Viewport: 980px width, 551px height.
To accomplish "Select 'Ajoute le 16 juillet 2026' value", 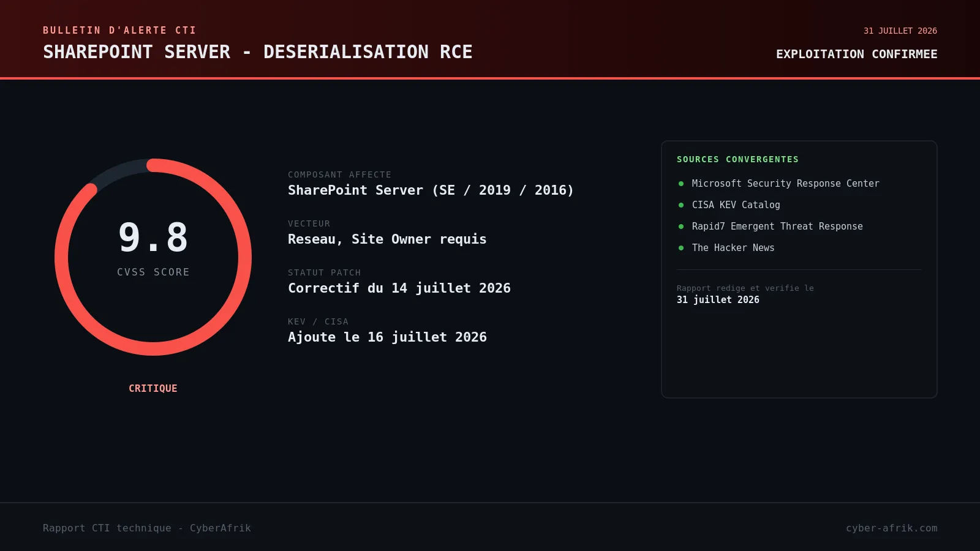I will (x=387, y=337).
